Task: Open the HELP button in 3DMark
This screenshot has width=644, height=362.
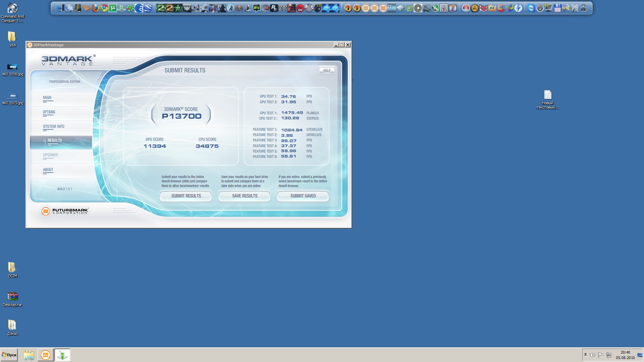Action: [327, 70]
